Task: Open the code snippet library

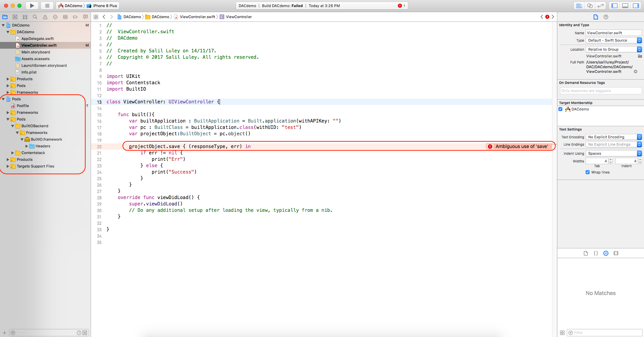Action: pyautogui.click(x=596, y=253)
